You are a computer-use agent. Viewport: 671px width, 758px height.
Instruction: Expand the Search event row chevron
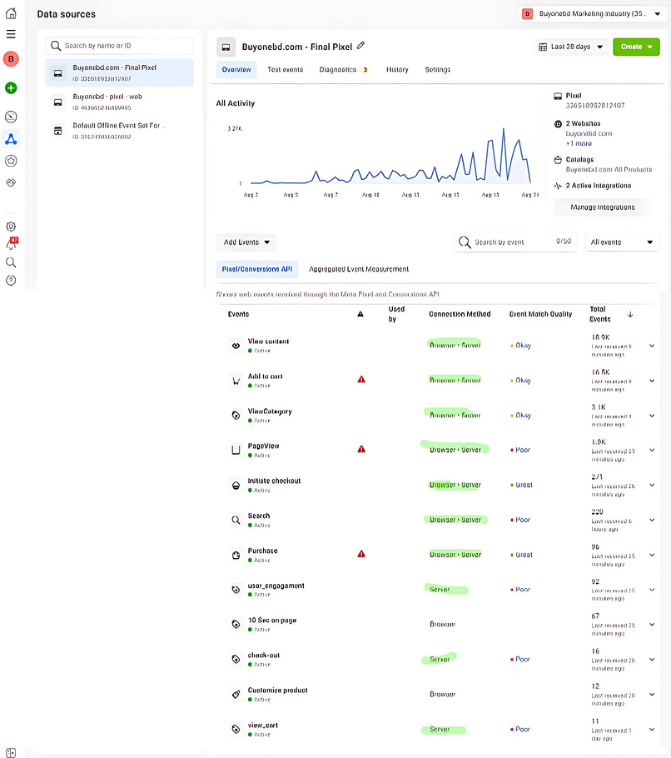coord(652,520)
